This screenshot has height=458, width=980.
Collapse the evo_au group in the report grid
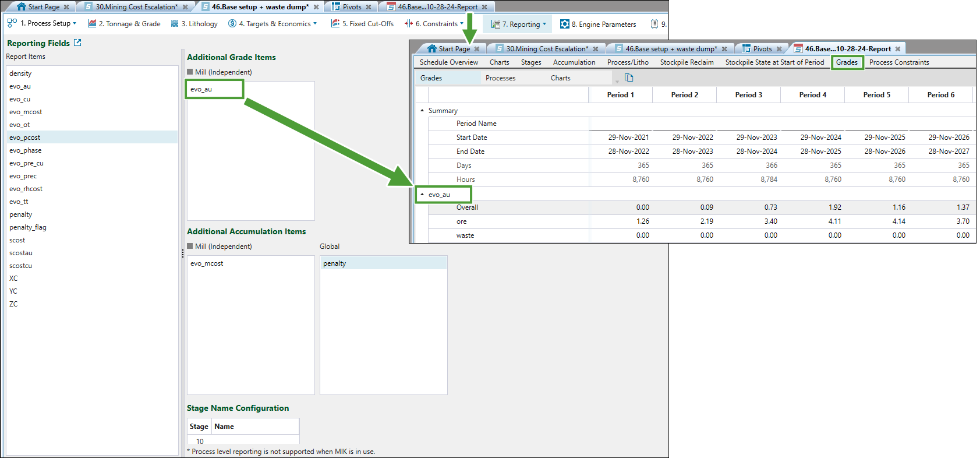click(x=422, y=194)
